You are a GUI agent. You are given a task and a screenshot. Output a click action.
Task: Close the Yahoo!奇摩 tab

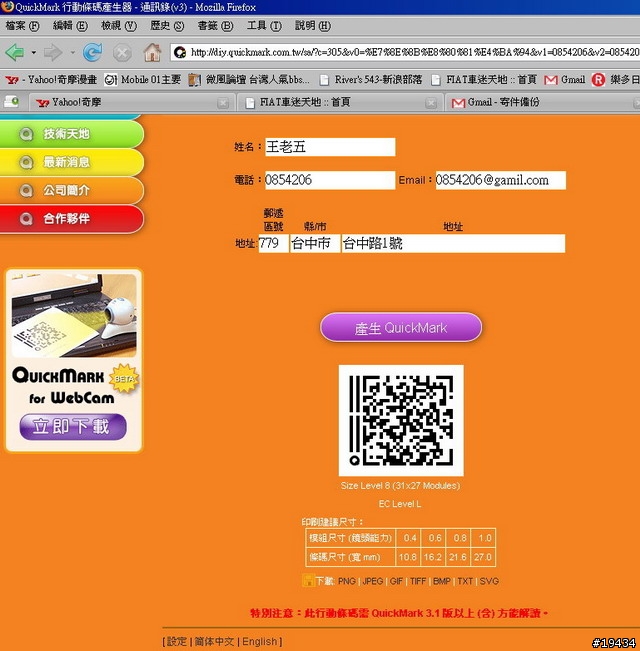223,103
